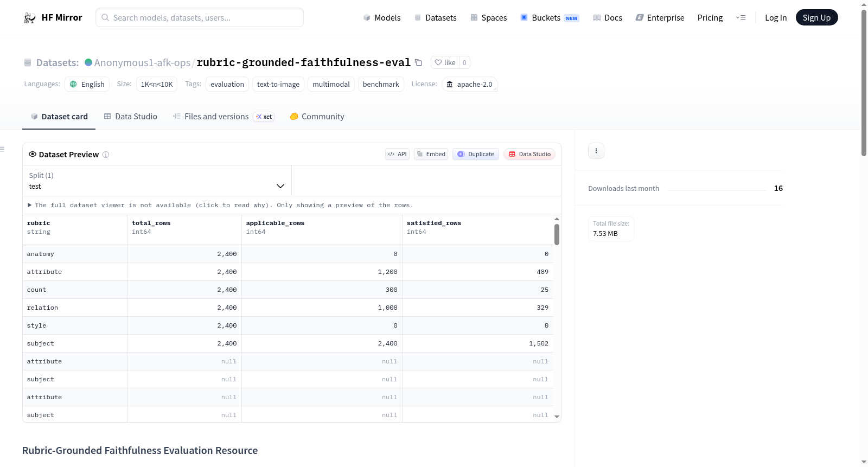868x467 pixels.
Task: Select the relation row cell
Action: pos(75,308)
